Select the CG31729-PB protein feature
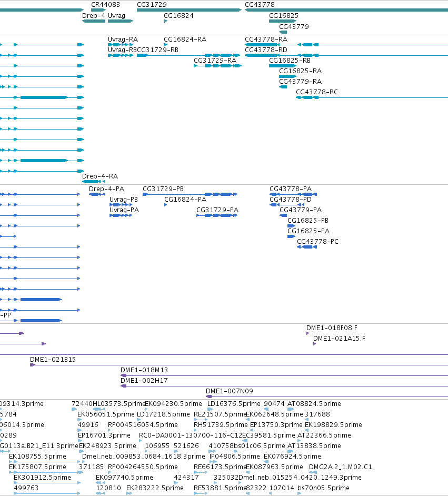448x496 pixels. coord(190,194)
